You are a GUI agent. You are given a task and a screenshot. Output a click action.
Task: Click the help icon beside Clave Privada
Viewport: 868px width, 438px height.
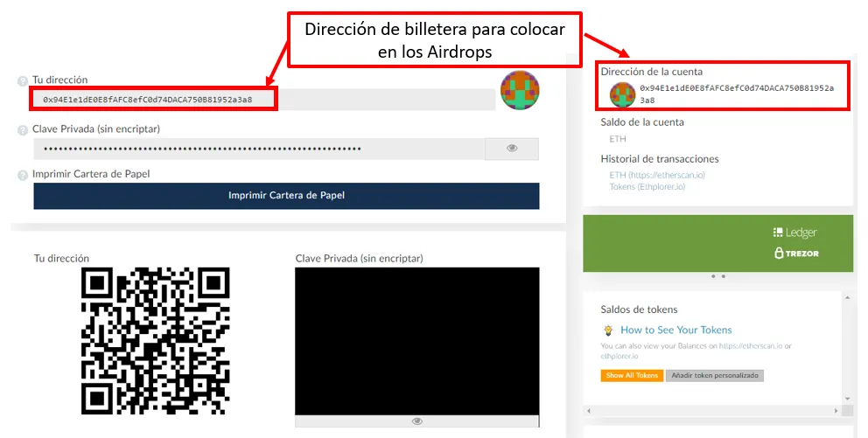pyautogui.click(x=23, y=130)
